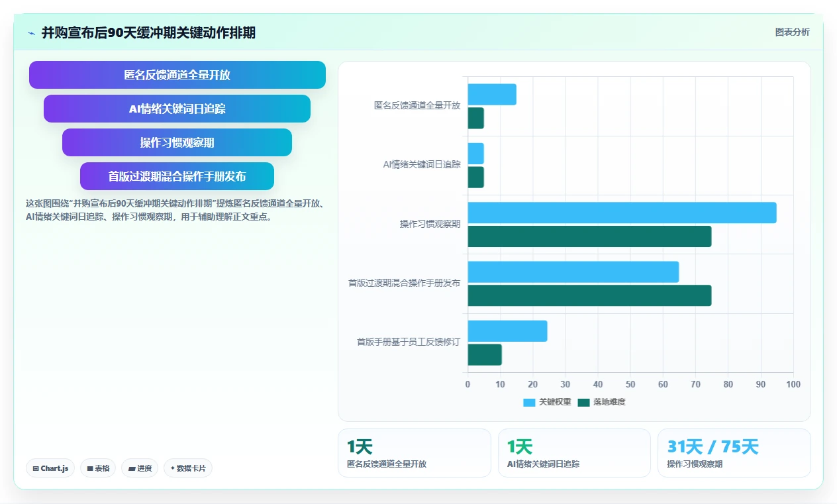The width and height of the screenshot is (837, 504).
Task: Click the 关键权重 bar for 操作习惯观察期
Action: pyautogui.click(x=622, y=213)
